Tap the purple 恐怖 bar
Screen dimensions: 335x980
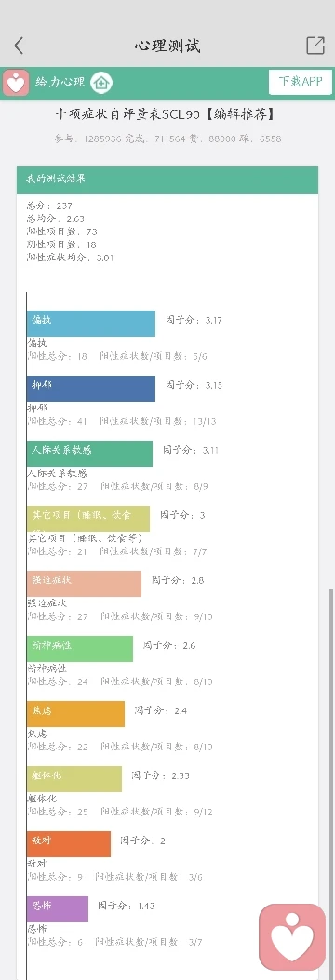click(58, 908)
